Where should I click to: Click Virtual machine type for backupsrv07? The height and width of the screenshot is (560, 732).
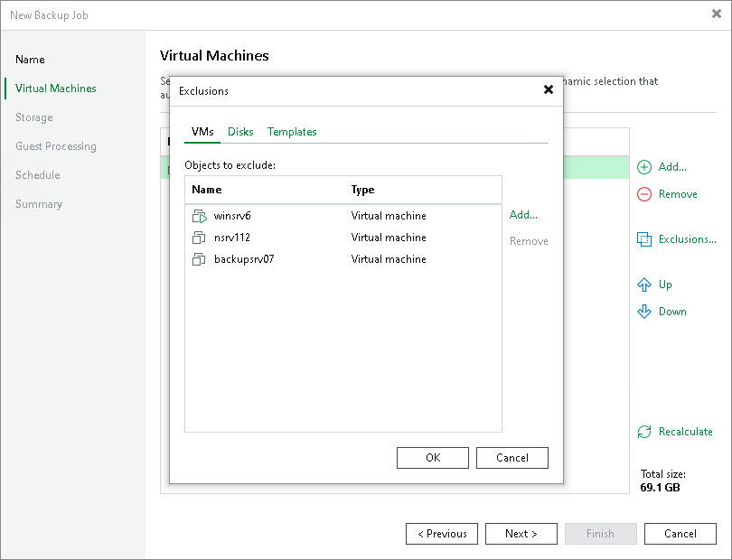(389, 259)
